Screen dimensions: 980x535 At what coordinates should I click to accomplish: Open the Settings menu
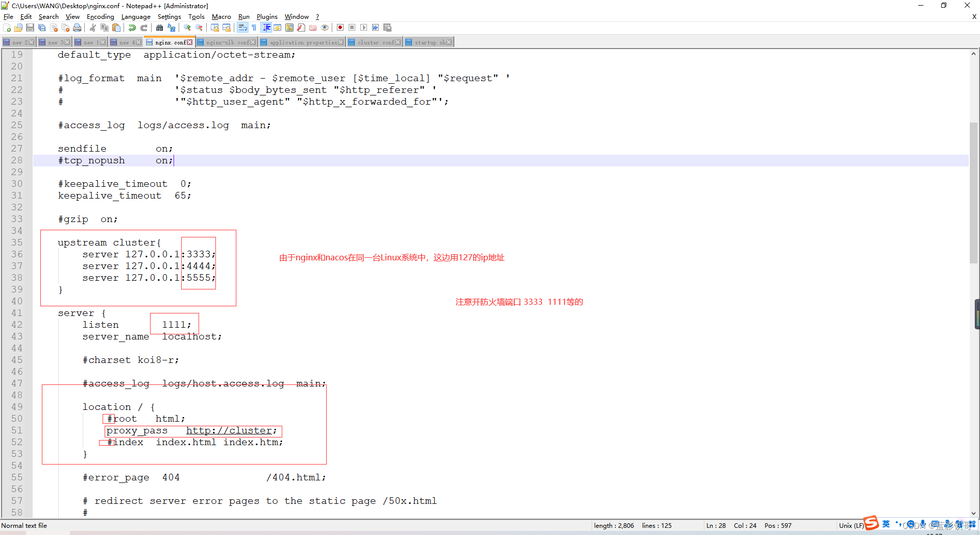click(169, 17)
